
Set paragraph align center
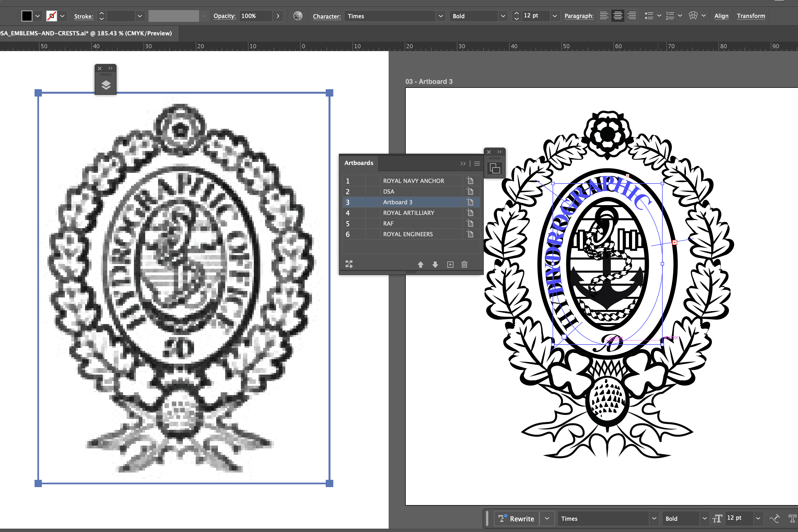coord(618,16)
